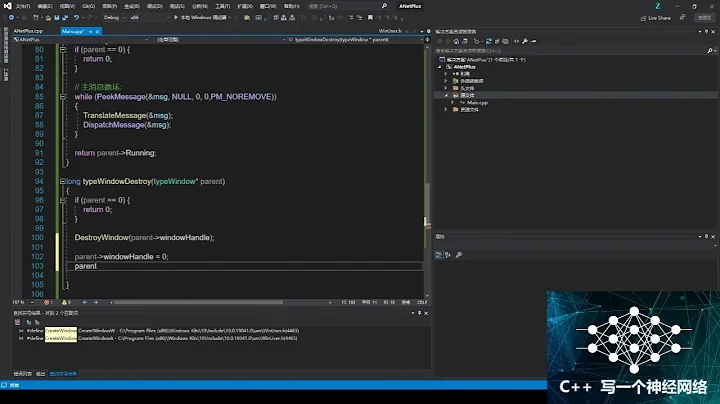Viewport: 720px width, 404px height.
Task: Collapse the while loop fold at line 85
Action: pyautogui.click(x=63, y=97)
